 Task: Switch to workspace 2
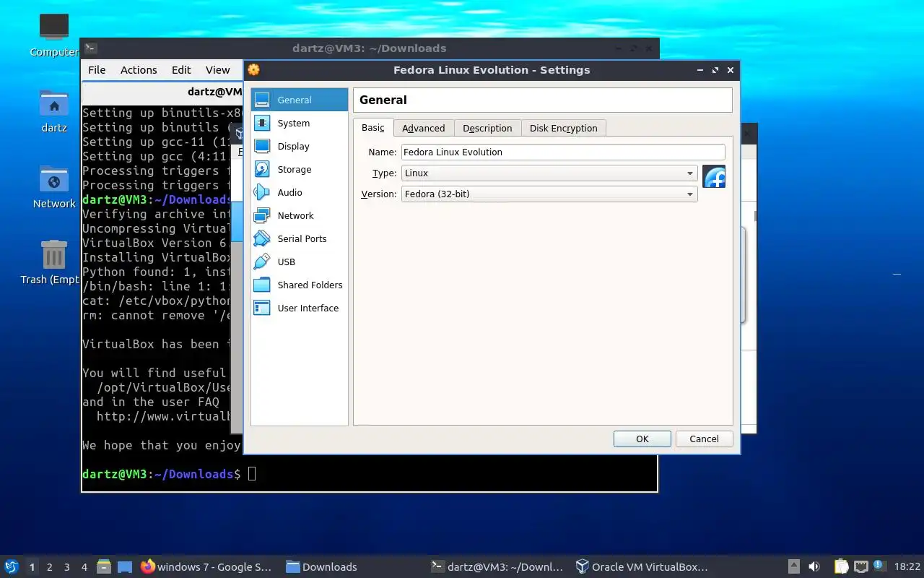coord(50,567)
